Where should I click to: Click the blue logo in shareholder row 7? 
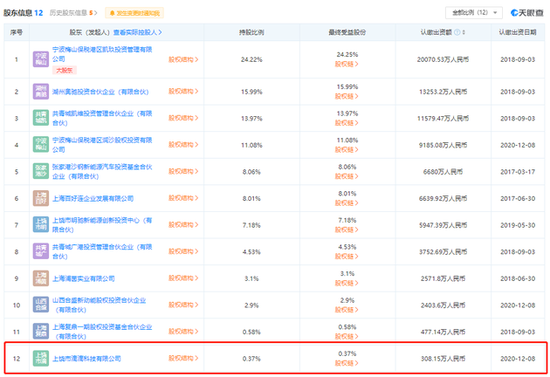tap(41, 225)
